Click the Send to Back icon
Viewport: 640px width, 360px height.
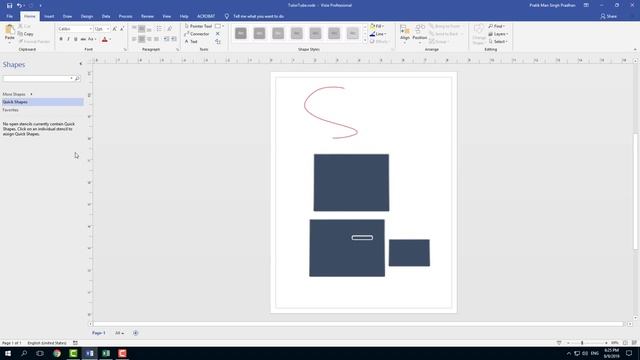click(x=444, y=34)
